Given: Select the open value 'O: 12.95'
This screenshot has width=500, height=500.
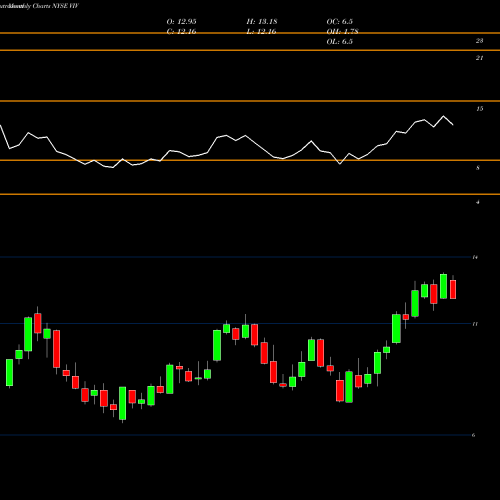Looking at the screenshot, I should click(181, 22).
